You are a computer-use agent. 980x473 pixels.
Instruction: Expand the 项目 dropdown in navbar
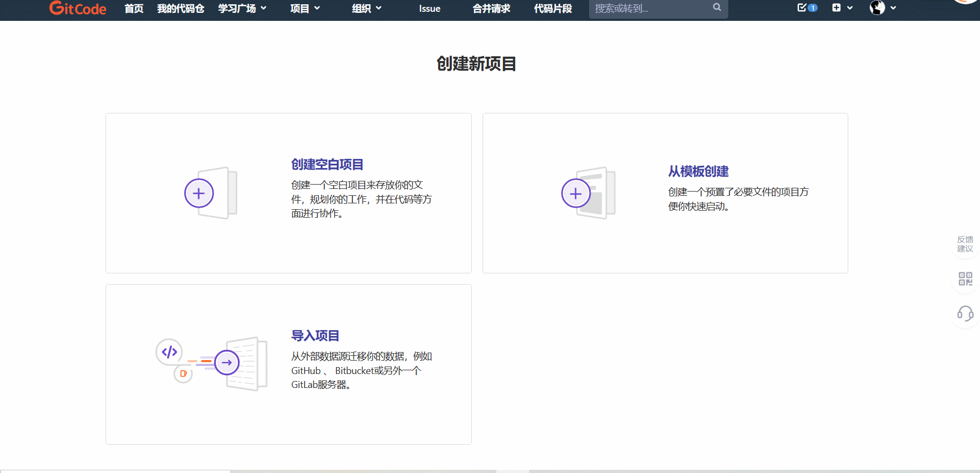pyautogui.click(x=305, y=9)
